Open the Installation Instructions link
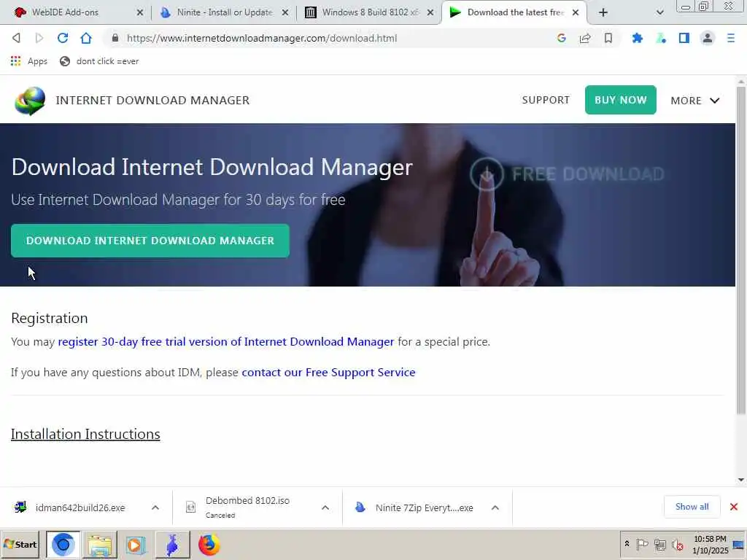Image resolution: width=747 pixels, height=560 pixels. pos(86,435)
